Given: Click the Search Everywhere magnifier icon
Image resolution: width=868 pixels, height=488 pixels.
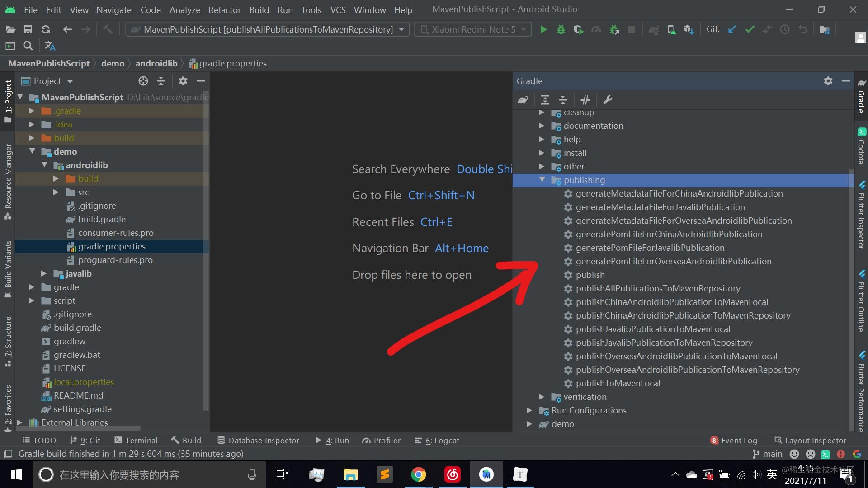Looking at the screenshot, I should coord(28,46).
